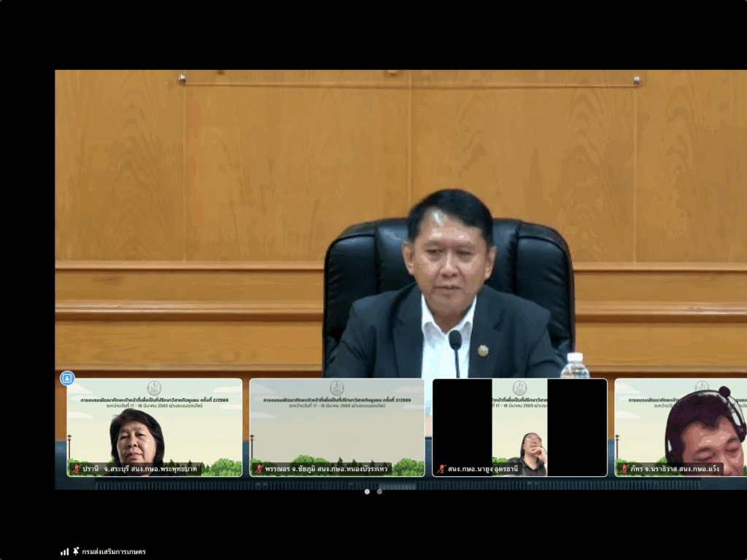This screenshot has width=747, height=560.
Task: Click the pin icon beside กรมส่งเสริมการเกษตร
Action: pos(76,551)
